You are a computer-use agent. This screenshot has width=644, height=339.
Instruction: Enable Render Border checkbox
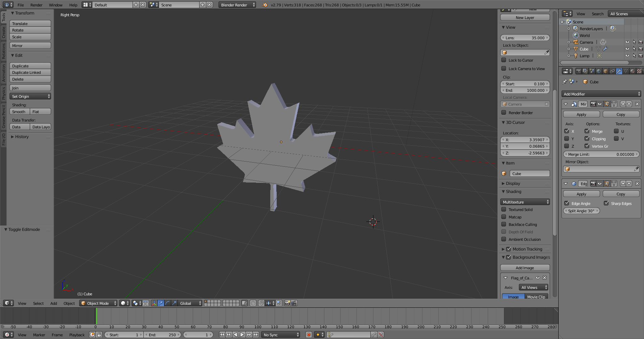tap(504, 112)
